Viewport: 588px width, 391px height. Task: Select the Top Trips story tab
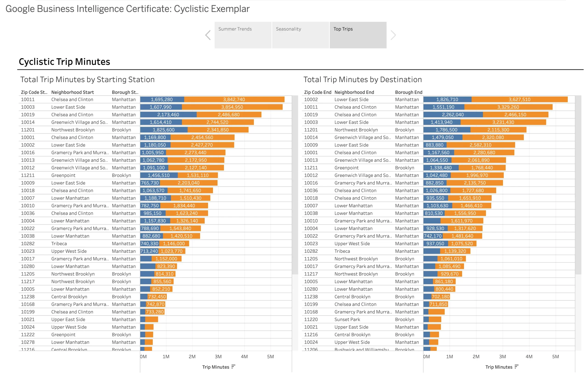click(358, 35)
